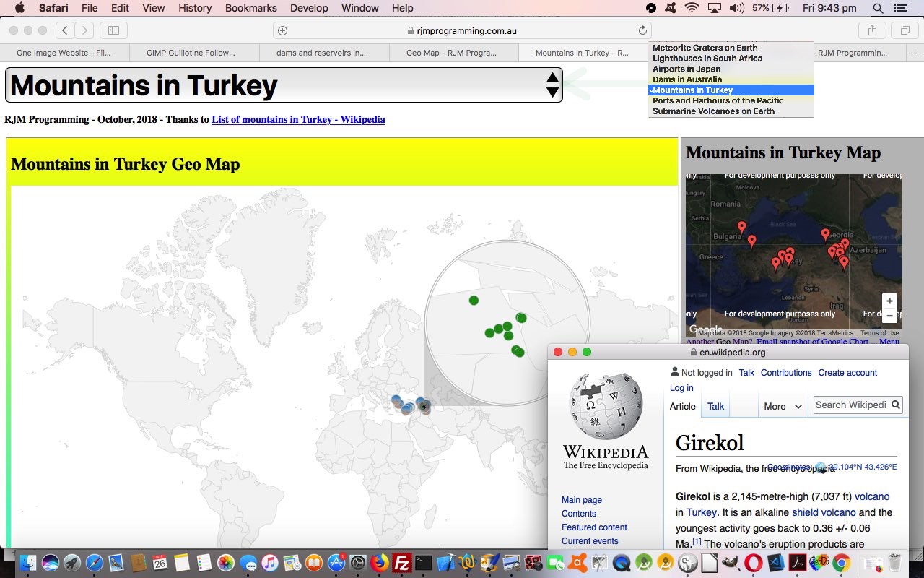The height and width of the screenshot is (578, 924).
Task: Open 'Featured content' sidebar link
Action: pyautogui.click(x=594, y=527)
